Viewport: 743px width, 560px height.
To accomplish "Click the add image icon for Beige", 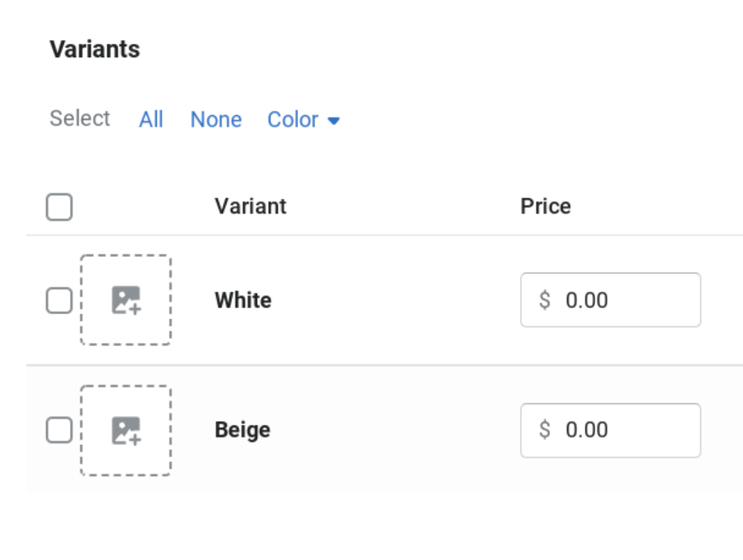I will point(126,431).
